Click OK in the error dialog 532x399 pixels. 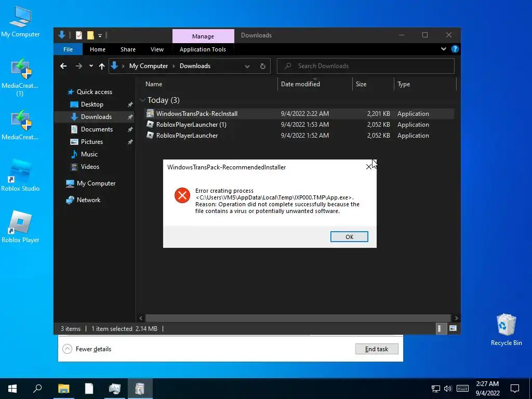pyautogui.click(x=349, y=237)
